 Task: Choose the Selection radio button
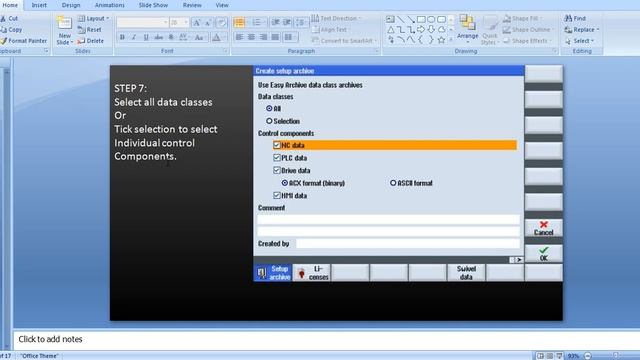[x=269, y=121]
